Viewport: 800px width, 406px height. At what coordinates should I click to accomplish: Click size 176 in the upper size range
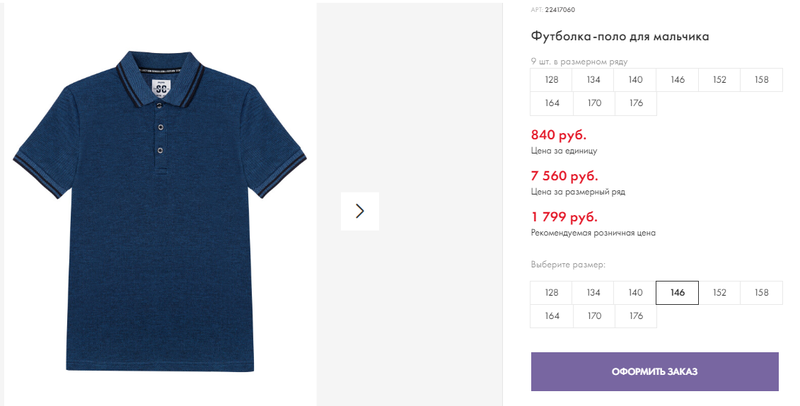636,103
